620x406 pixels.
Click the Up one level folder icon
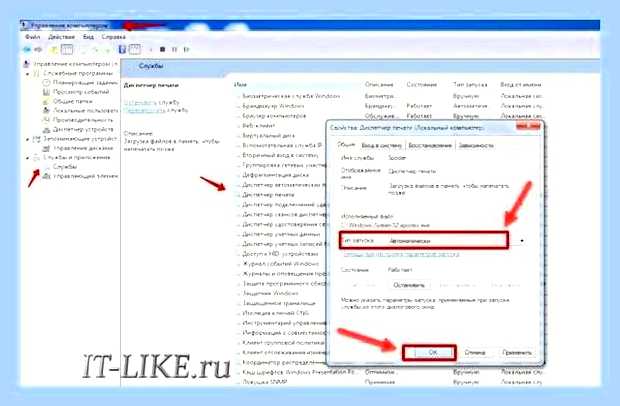pos(54,49)
